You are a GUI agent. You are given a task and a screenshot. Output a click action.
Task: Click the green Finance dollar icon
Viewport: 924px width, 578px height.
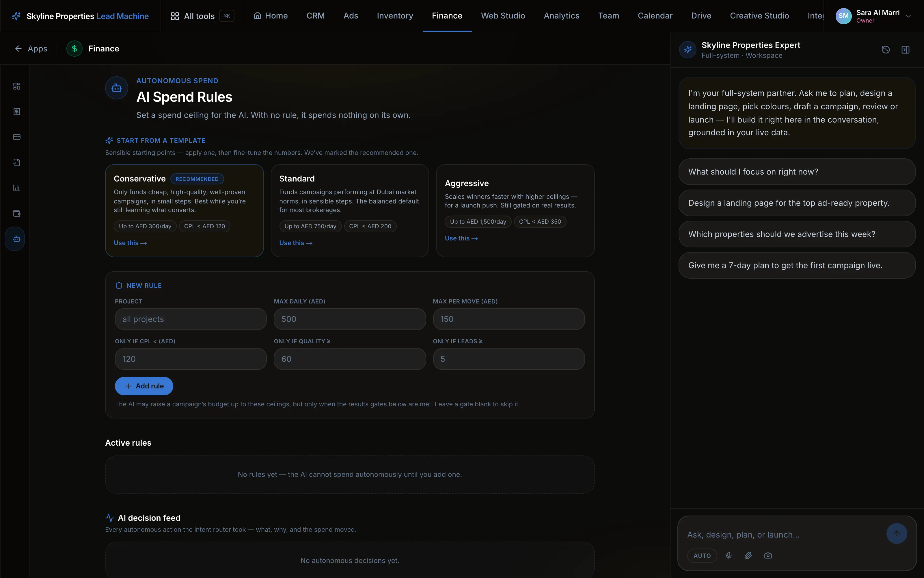click(74, 49)
